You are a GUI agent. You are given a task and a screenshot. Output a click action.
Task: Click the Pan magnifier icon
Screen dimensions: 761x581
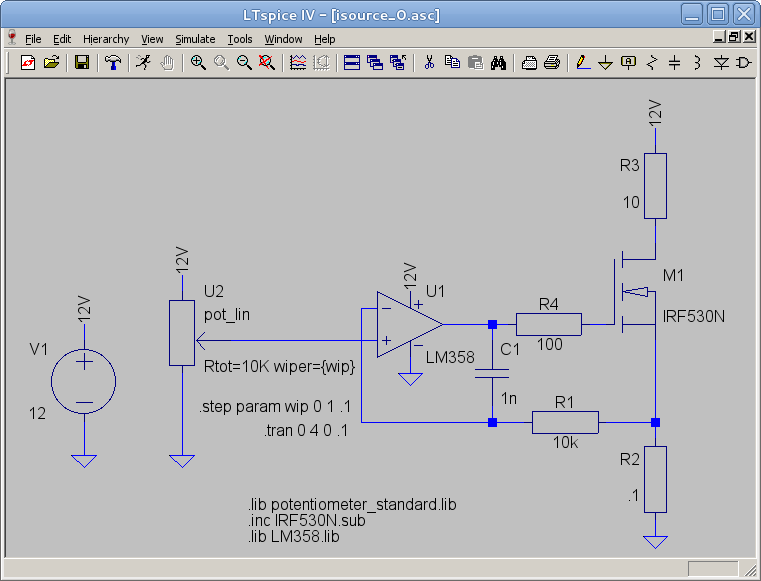(x=221, y=63)
